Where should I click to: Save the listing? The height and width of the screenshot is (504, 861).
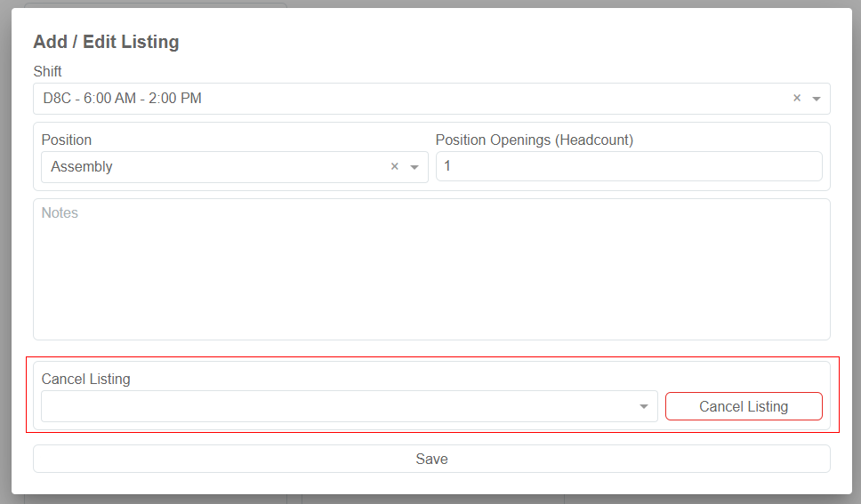point(431,459)
